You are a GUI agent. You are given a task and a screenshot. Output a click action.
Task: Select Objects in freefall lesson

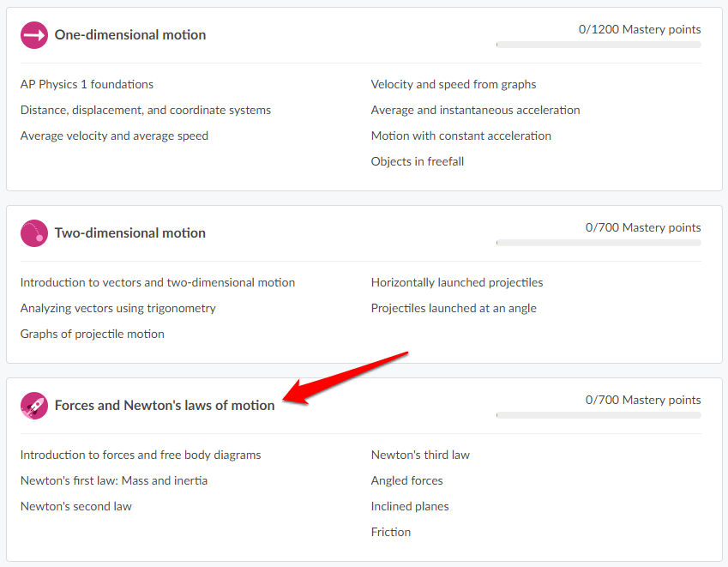coord(418,162)
